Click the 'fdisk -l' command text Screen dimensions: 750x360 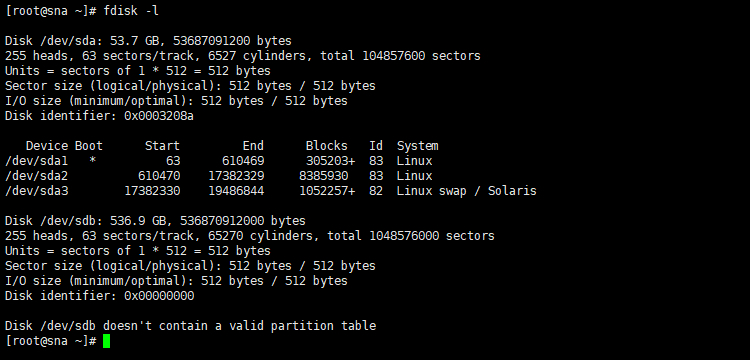click(131, 11)
